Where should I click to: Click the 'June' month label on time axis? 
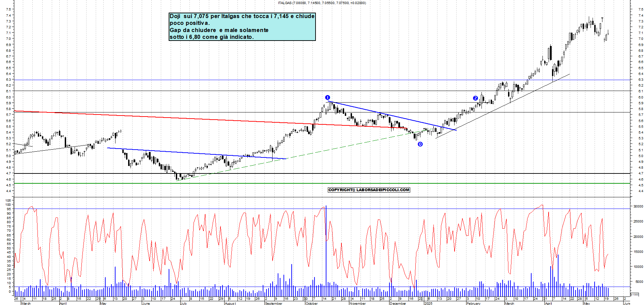click(146, 303)
